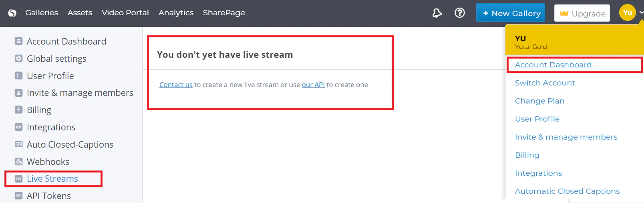
Task: Open the notifications bell icon
Action: tap(437, 13)
